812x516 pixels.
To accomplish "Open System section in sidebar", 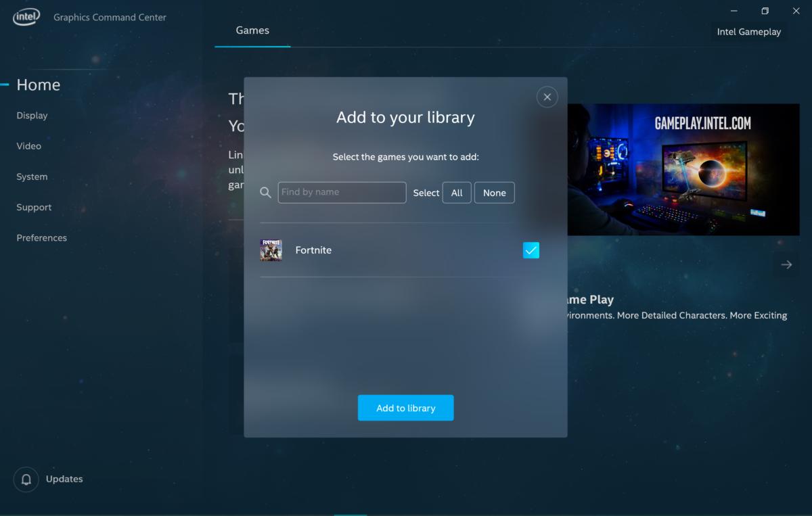I will click(32, 177).
